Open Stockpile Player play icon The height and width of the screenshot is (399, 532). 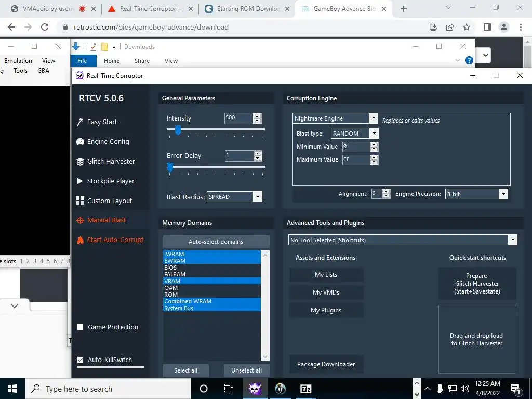click(79, 181)
